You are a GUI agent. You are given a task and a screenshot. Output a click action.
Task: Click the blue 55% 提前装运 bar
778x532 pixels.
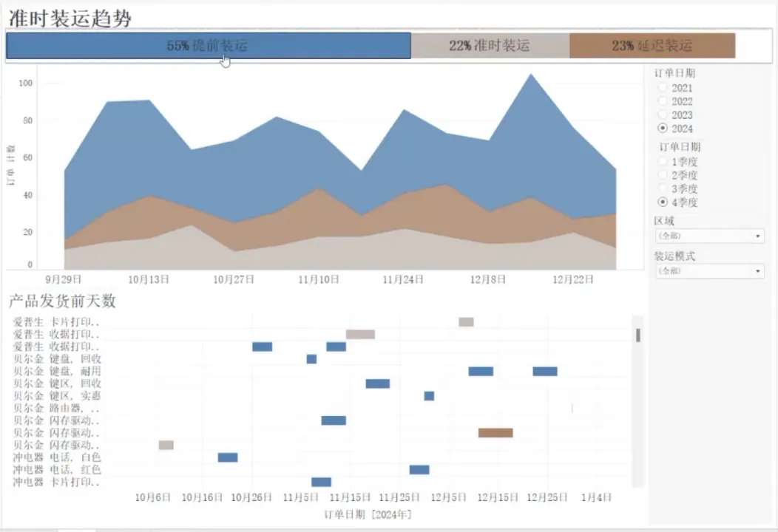208,46
